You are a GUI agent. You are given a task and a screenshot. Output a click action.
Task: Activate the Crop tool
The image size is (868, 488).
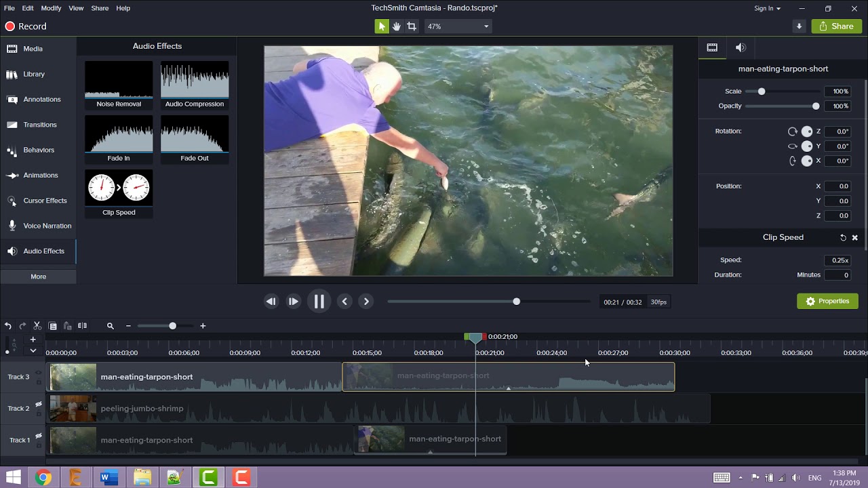(x=412, y=26)
